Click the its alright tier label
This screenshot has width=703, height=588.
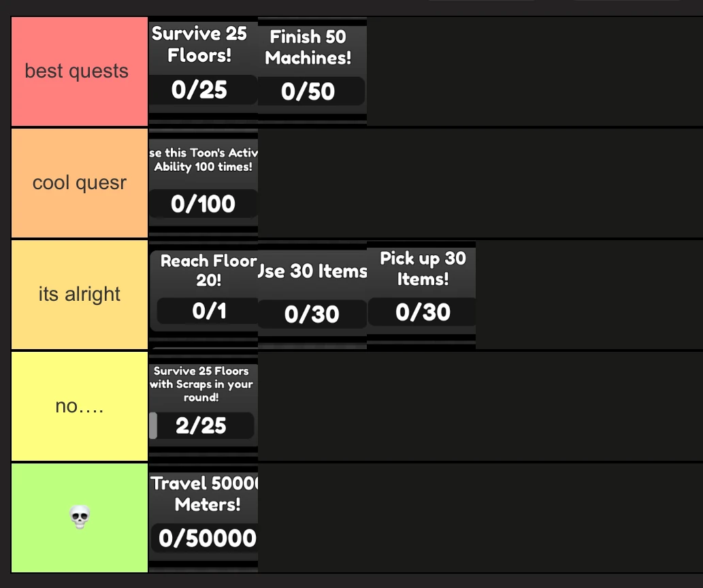(x=79, y=294)
